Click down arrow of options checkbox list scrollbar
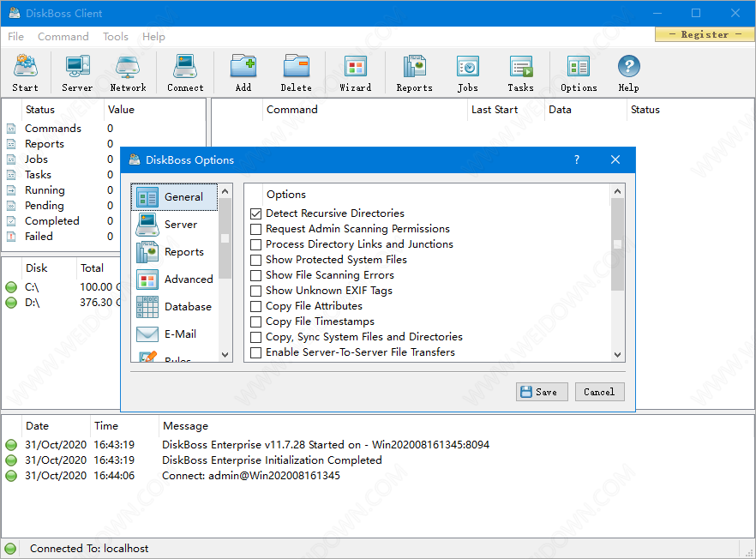 618,354
